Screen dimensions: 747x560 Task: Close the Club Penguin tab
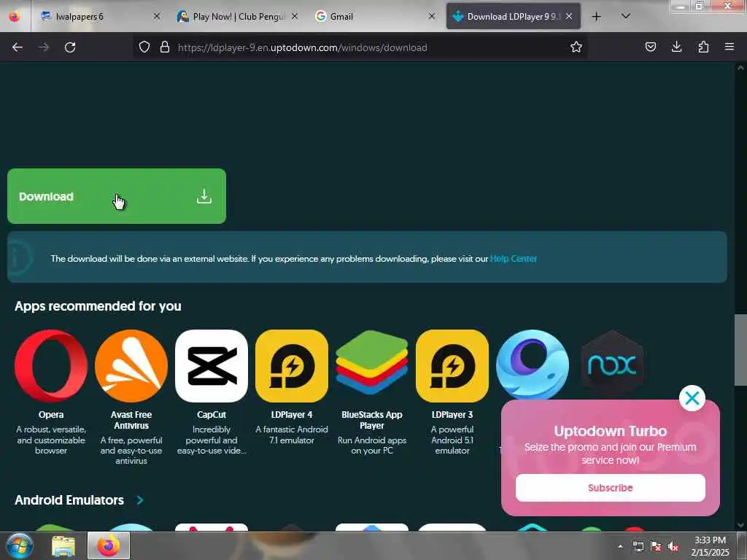295,16
